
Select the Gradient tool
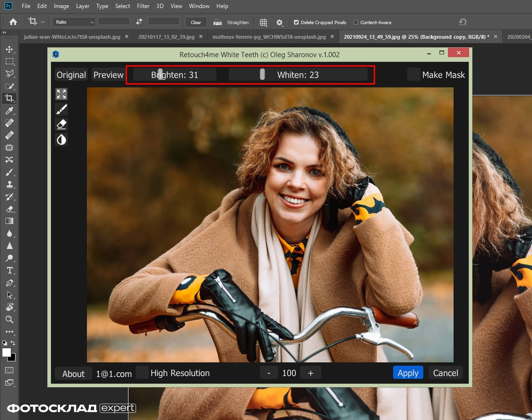(x=9, y=221)
